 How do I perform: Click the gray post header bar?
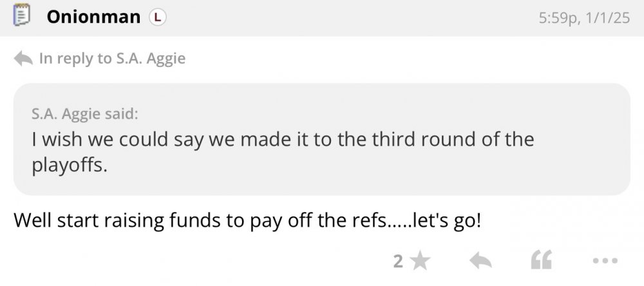[x=354, y=17]
